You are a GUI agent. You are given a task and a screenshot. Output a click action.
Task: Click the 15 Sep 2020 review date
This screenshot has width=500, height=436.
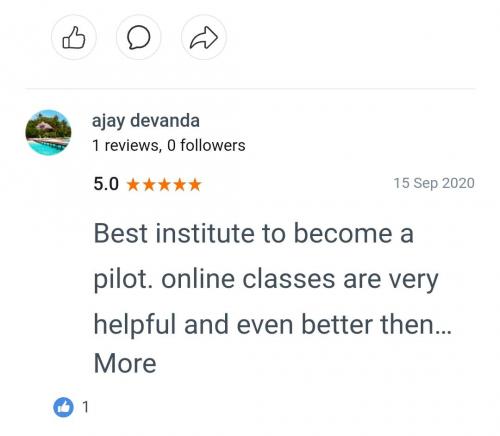tap(434, 183)
